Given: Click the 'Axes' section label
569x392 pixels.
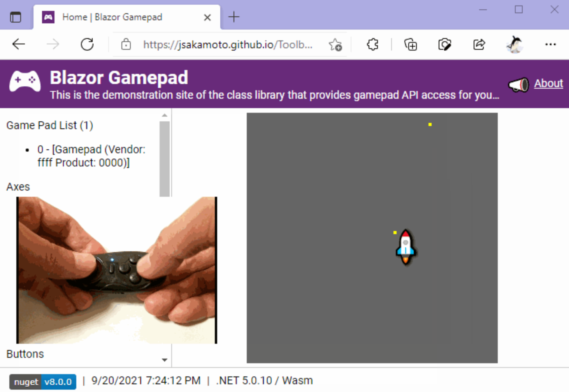Looking at the screenshot, I should pyautogui.click(x=18, y=187).
